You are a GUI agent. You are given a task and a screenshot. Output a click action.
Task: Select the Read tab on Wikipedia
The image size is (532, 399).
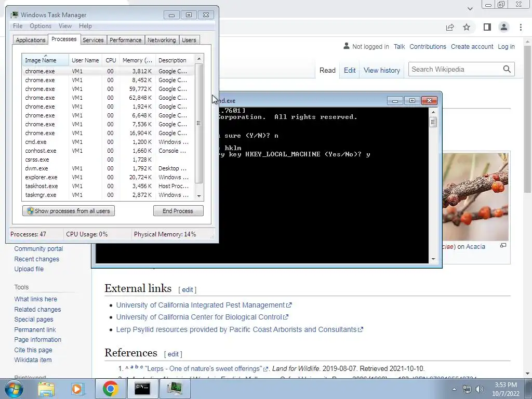pyautogui.click(x=327, y=70)
